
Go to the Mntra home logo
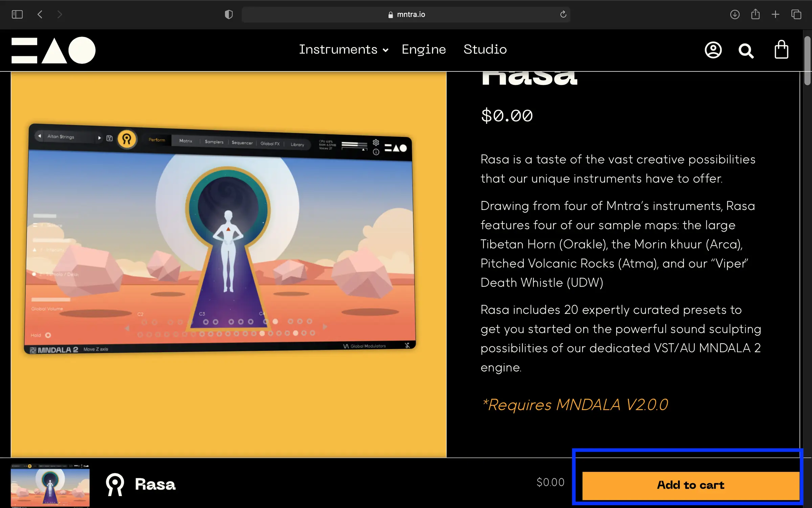(53, 50)
